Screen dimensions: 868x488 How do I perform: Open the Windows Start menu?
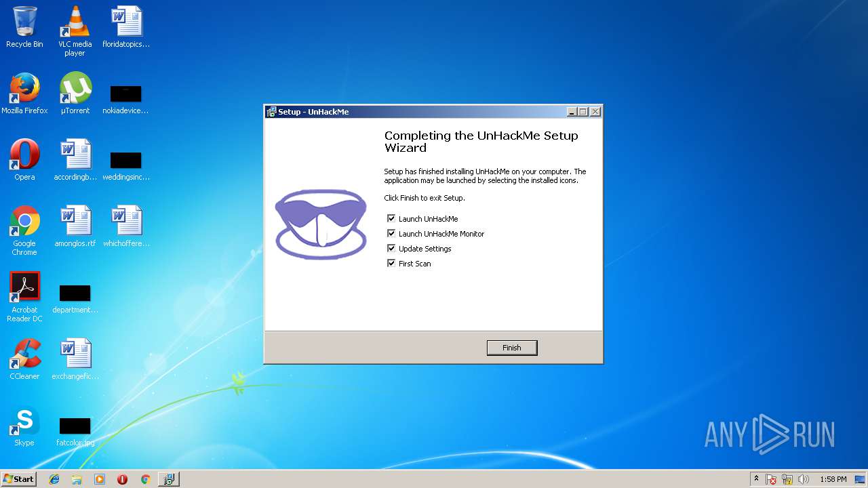tap(18, 479)
